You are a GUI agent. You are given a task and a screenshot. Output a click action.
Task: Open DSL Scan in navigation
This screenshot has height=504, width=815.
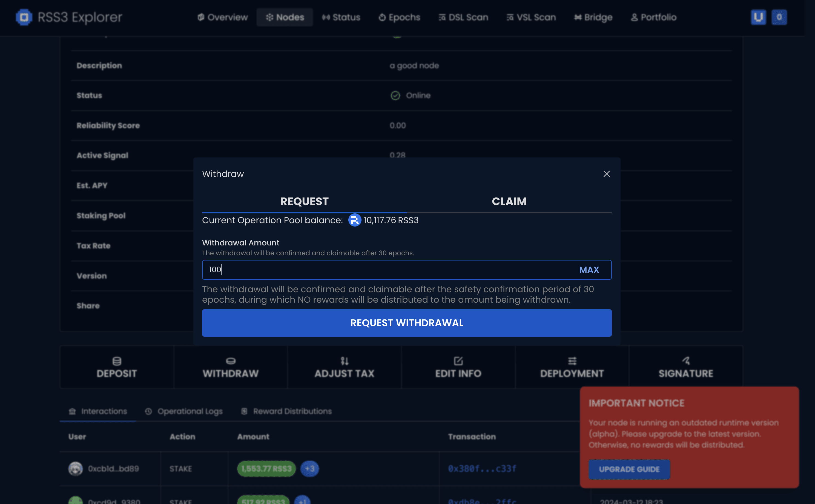point(463,17)
